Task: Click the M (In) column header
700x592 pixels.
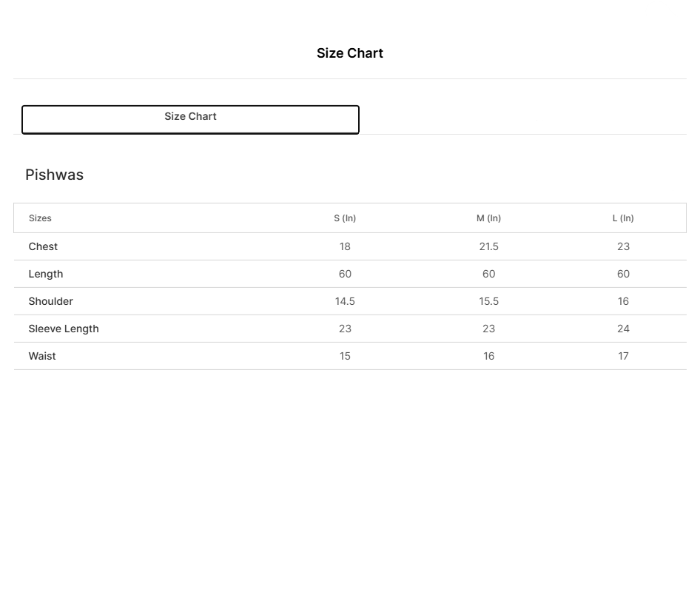Action: [x=488, y=218]
